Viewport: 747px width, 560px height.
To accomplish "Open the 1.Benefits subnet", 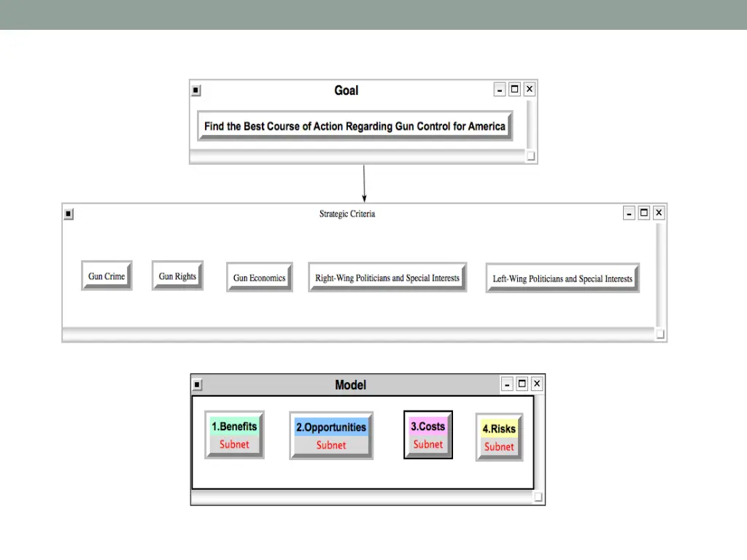I will (234, 435).
